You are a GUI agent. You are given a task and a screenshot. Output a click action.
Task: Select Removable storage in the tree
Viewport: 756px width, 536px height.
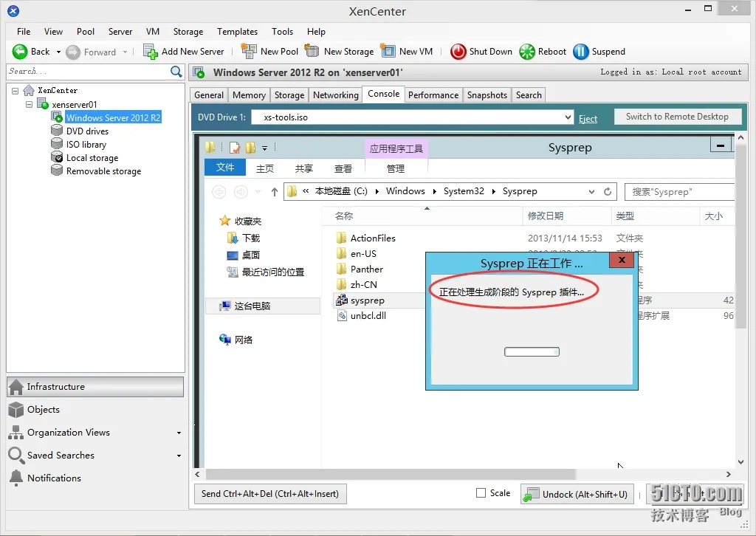click(103, 171)
